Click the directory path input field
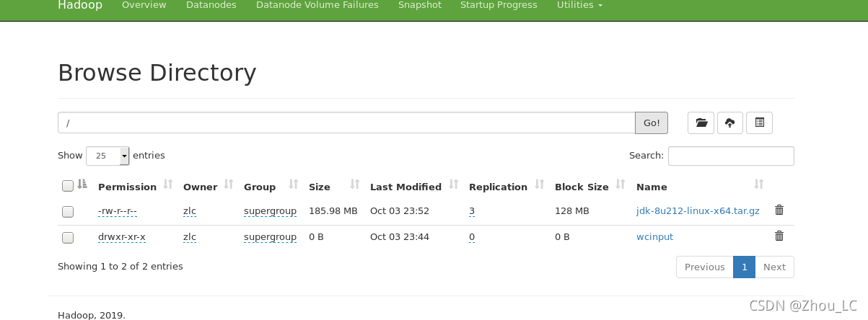This screenshot has width=868, height=320. (346, 123)
